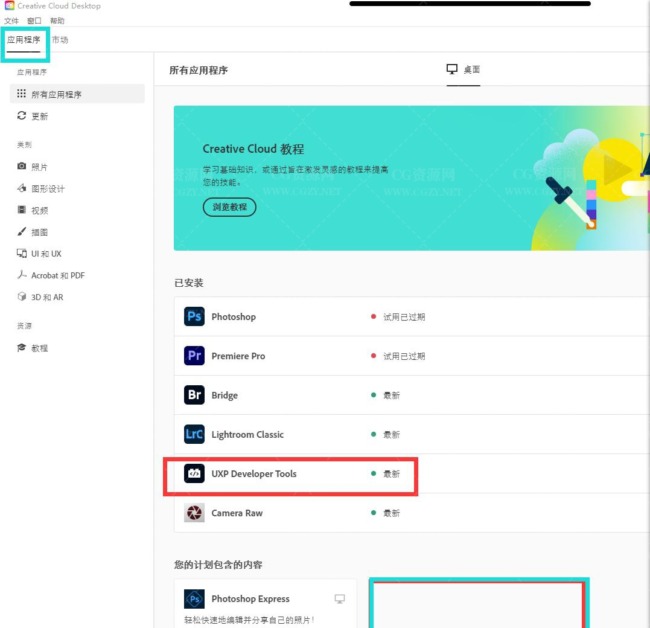Image resolution: width=650 pixels, height=628 pixels.
Task: Open the 插图 category
Action: click(39, 232)
